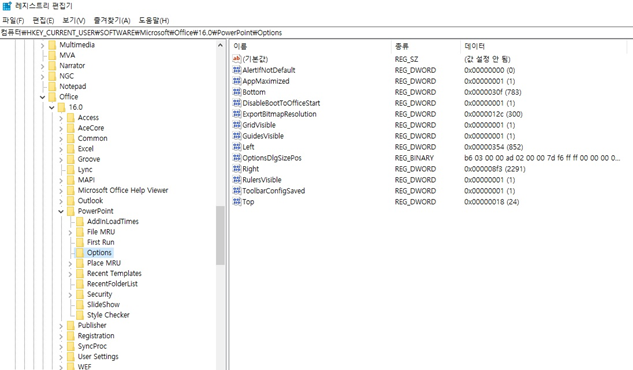Viewport: 633px width, 370px height.
Task: Click the data value 0x0000012c (300)
Action: [x=493, y=114]
